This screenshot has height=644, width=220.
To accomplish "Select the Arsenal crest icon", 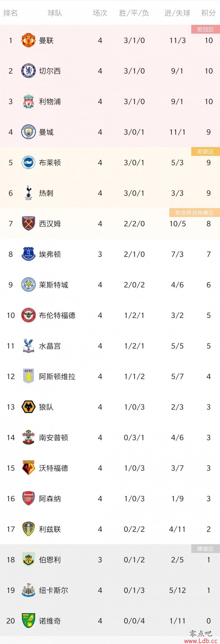I will 28,498.
